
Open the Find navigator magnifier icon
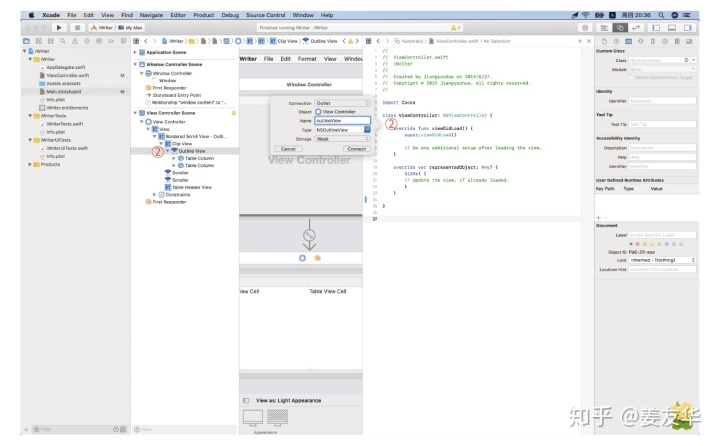click(62, 41)
